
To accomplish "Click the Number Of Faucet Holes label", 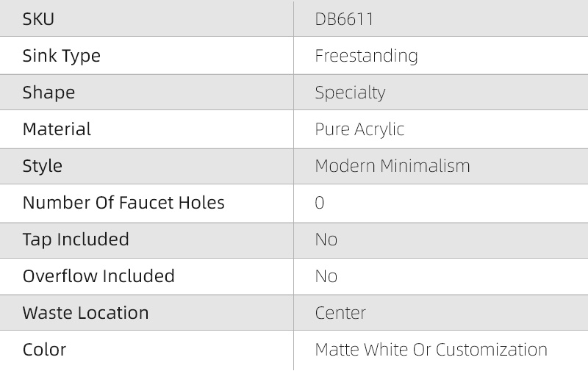I will coord(123,203).
